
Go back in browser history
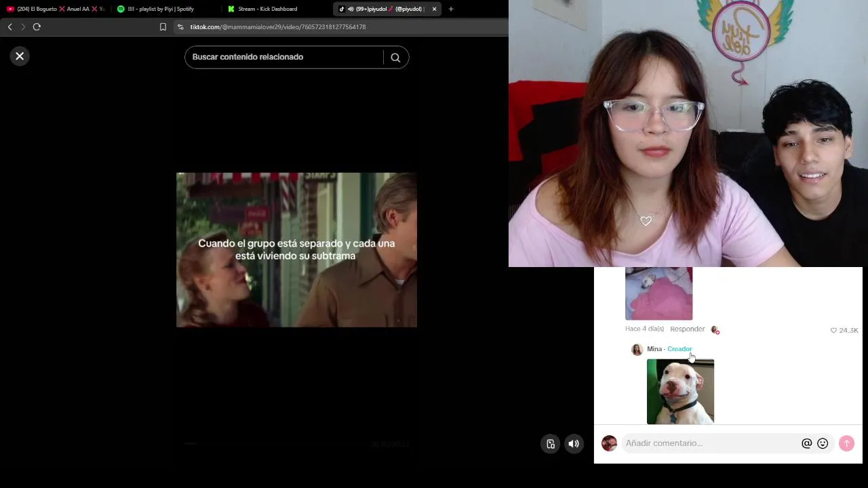click(9, 27)
